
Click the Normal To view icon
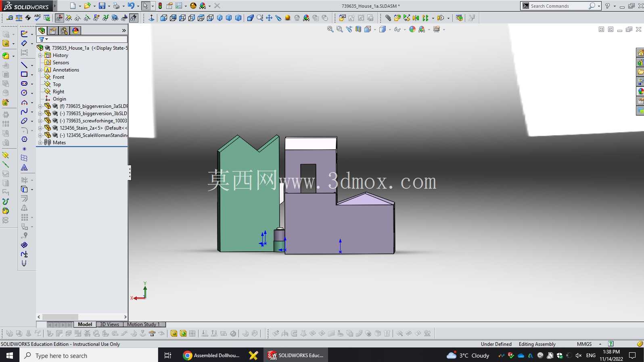151,18
